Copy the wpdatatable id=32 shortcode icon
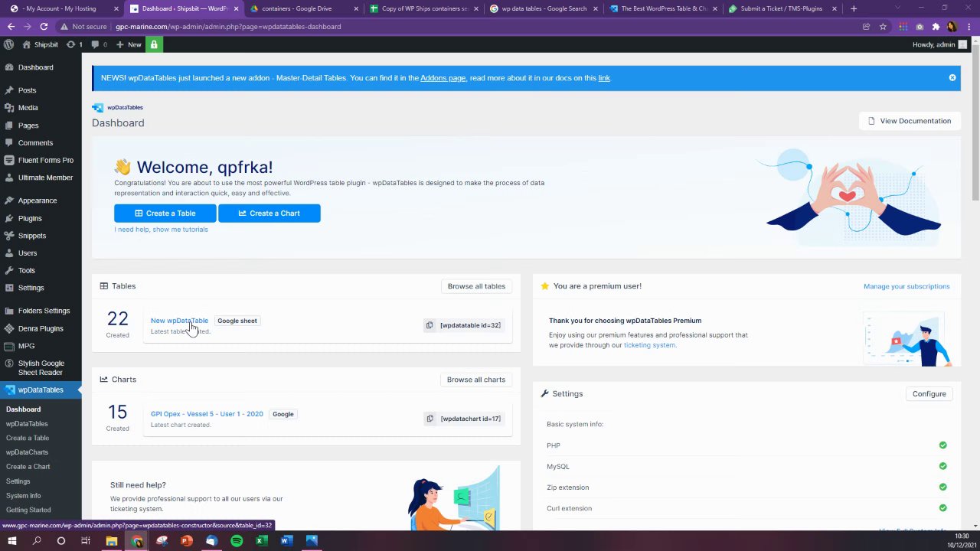This screenshot has width=980, height=551. click(x=430, y=325)
